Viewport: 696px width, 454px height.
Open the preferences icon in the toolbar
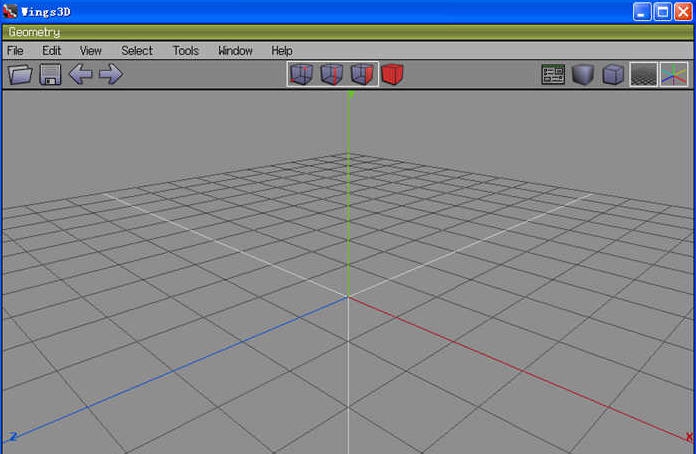[553, 74]
